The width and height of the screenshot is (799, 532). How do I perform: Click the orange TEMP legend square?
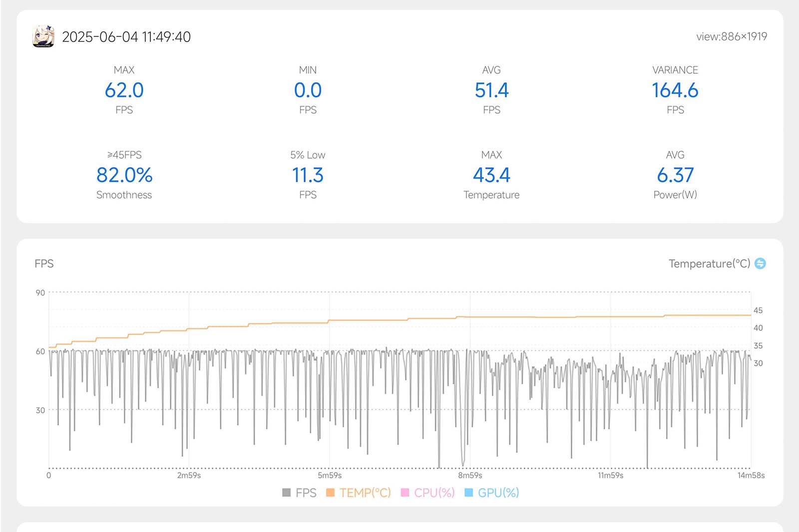330,493
